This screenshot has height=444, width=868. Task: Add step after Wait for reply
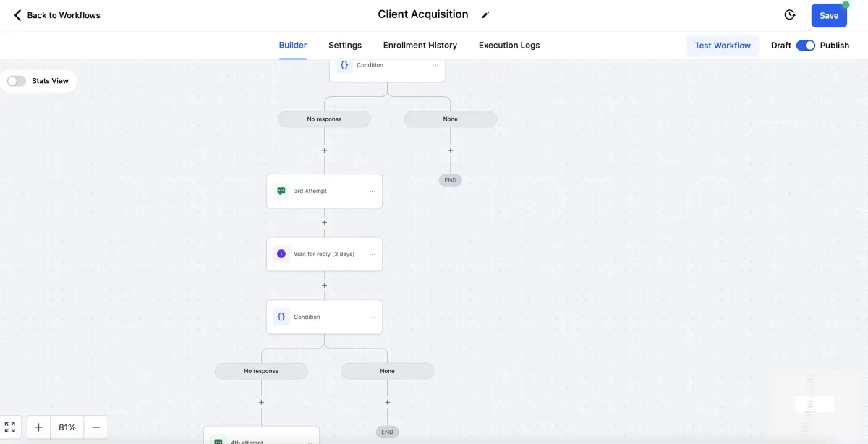(x=324, y=285)
